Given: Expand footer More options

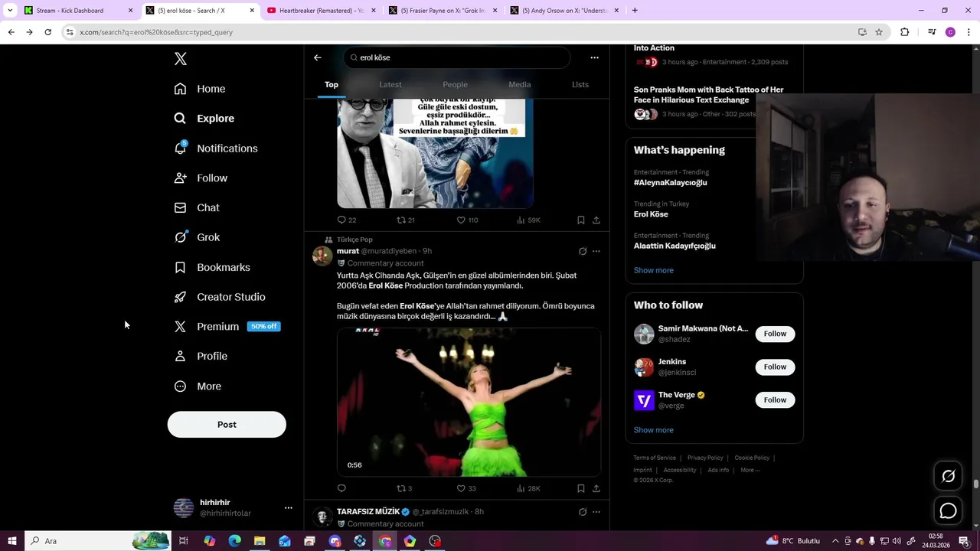Looking at the screenshot, I should pos(750,470).
